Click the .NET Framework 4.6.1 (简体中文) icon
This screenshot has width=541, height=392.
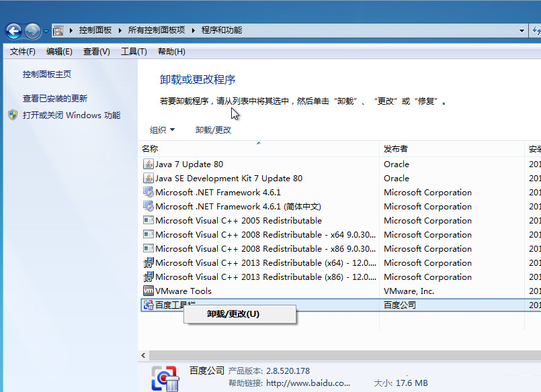click(x=149, y=206)
